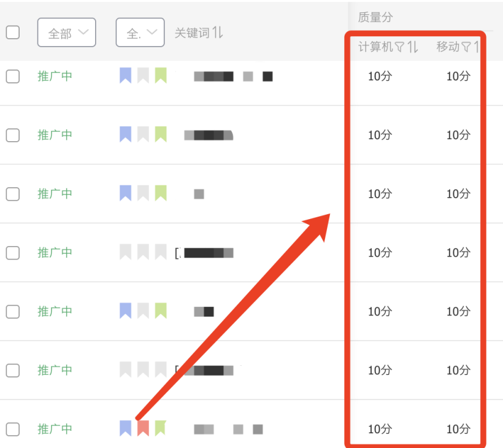Open the 全部 dropdown
The width and height of the screenshot is (503, 448).
[66, 33]
